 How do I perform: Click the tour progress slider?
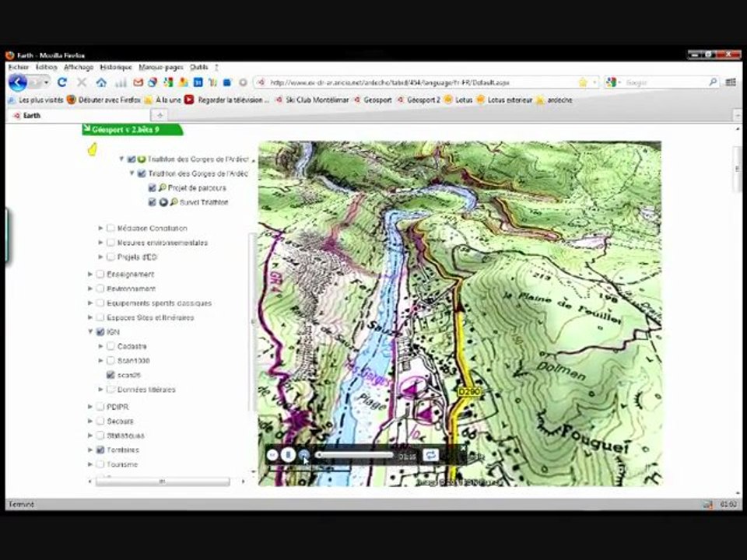(x=355, y=455)
